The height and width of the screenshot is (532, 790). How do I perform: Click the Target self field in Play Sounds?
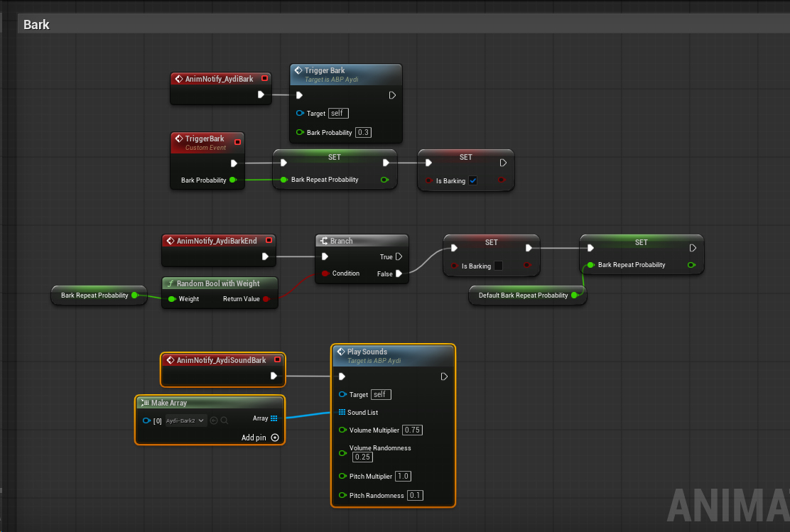coord(381,394)
